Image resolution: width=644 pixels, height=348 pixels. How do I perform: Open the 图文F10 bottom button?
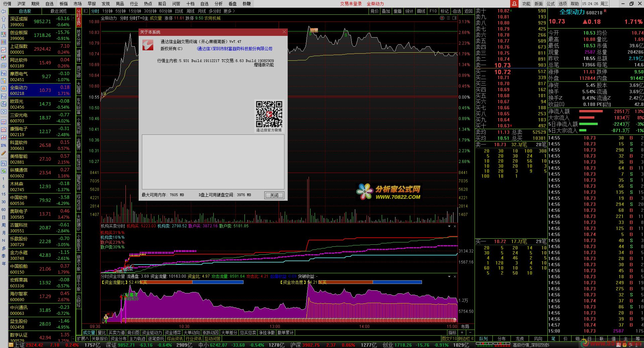449,339
